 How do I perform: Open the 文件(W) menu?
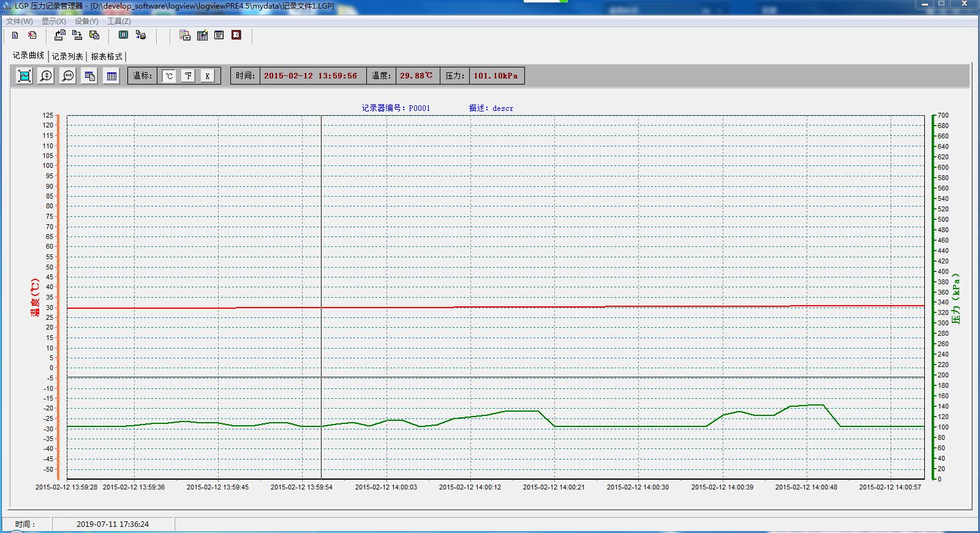click(20, 21)
